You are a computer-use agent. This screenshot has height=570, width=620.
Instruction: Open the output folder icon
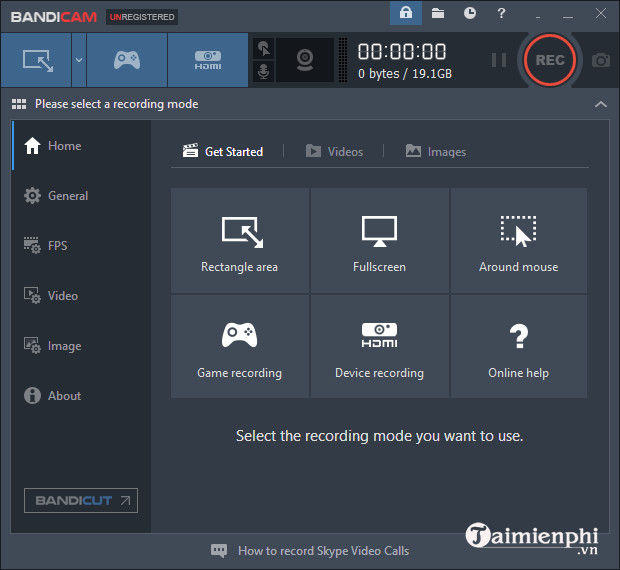(438, 13)
